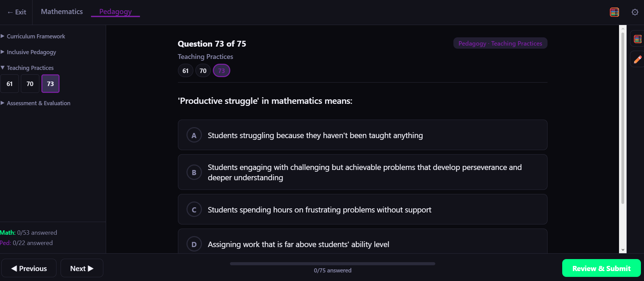Click the scrollbar down arrow
This screenshot has width=644, height=281.
pos(623,250)
